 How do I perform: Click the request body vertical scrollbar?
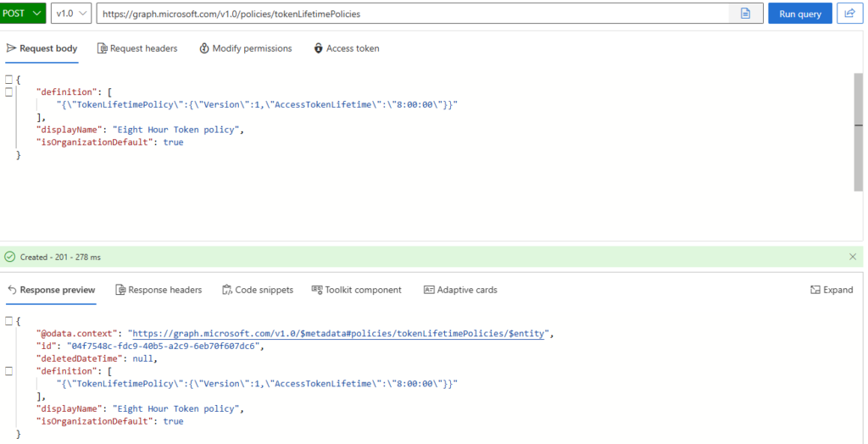[x=858, y=132]
